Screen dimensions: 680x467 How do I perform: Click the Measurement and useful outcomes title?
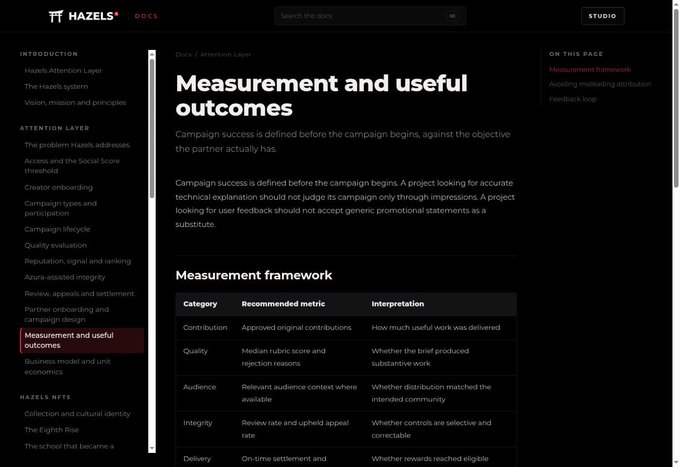click(x=321, y=95)
